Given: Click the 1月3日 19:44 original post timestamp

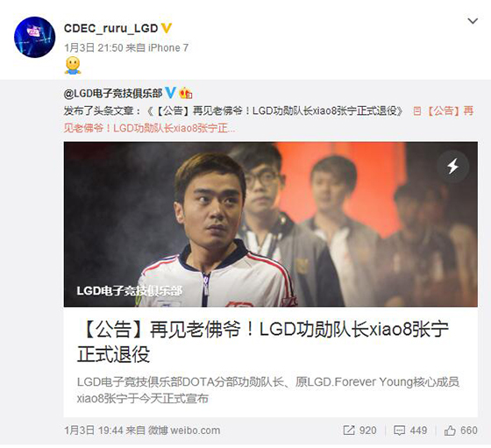Looking at the screenshot, I should coord(94,430).
